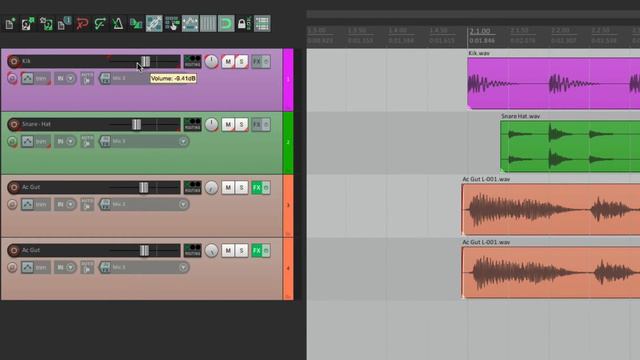Click the Open Project toolbar icon

point(28,24)
